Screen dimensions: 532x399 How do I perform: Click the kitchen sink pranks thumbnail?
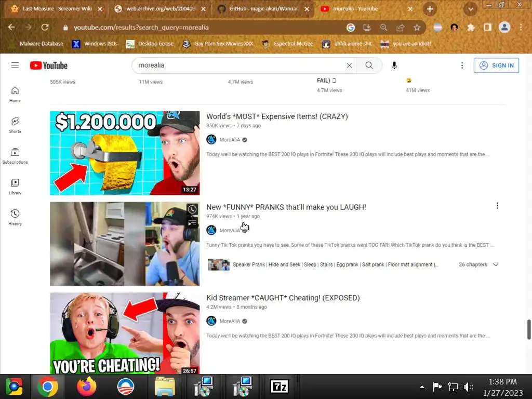(125, 244)
